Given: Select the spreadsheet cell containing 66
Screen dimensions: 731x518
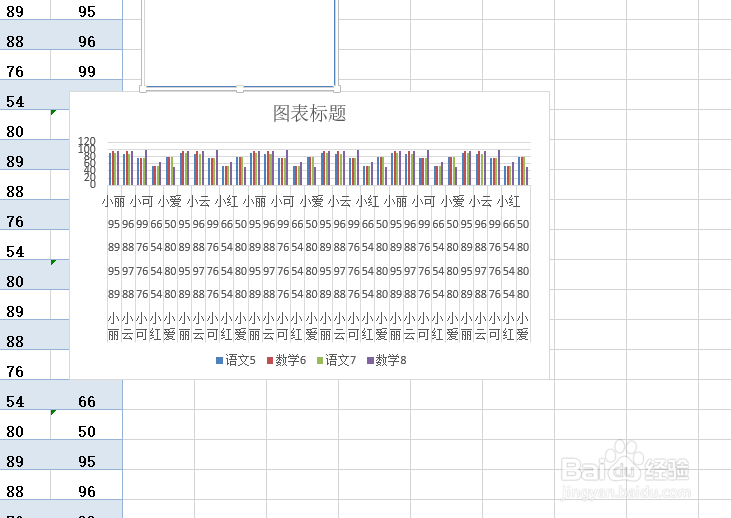Looking at the screenshot, I should (87, 395).
